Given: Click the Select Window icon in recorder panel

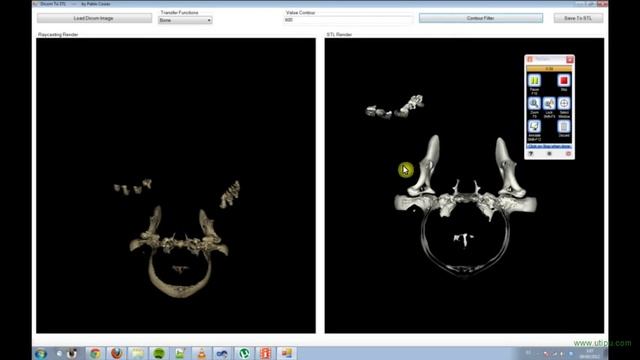Looking at the screenshot, I should click(x=564, y=104).
